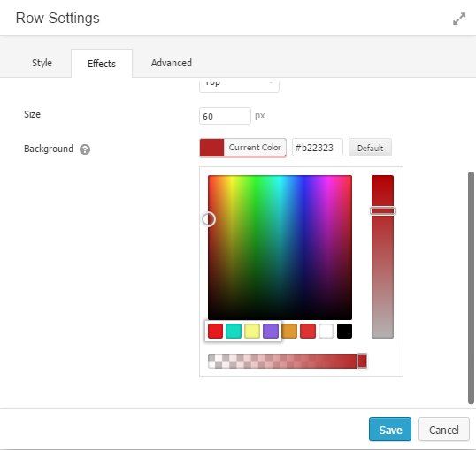This screenshot has width=476, height=450.
Task: Open the partially hidden Top dropdown
Action: (239, 85)
